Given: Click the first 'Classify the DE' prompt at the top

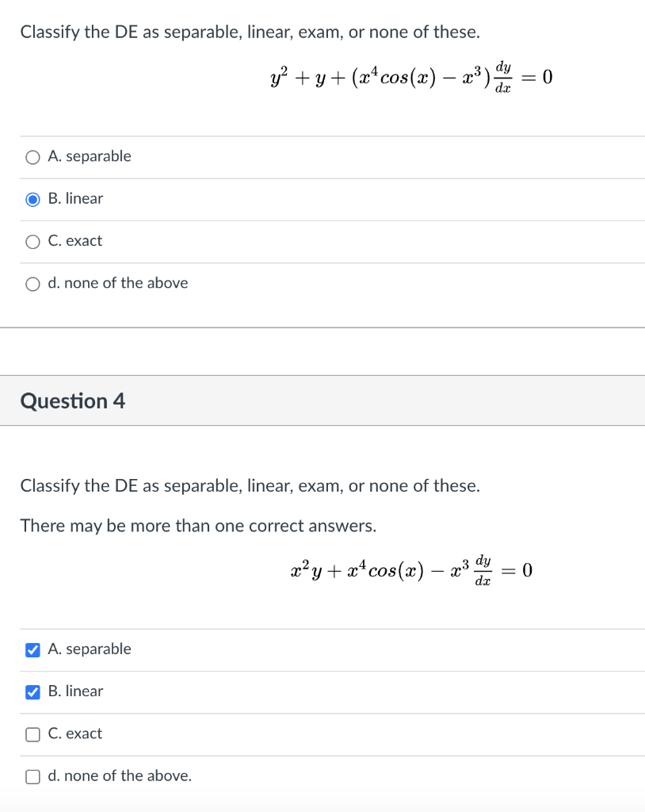Looking at the screenshot, I should (x=250, y=32).
